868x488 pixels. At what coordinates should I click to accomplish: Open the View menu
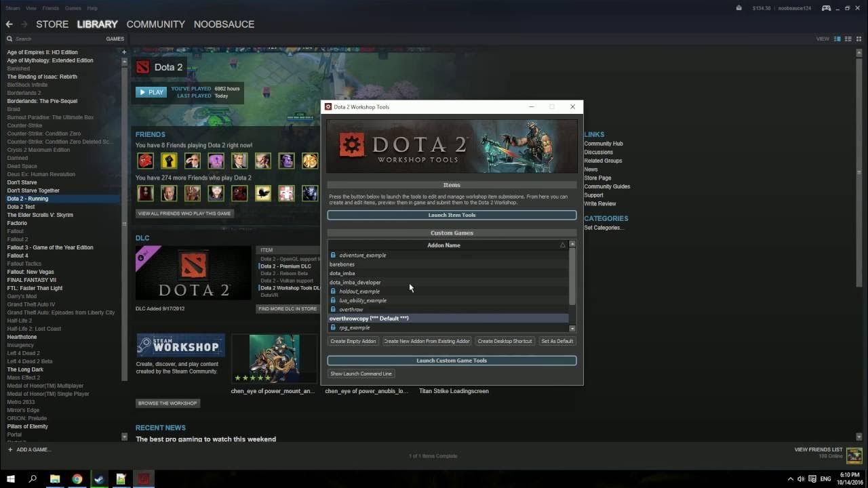[x=31, y=8]
